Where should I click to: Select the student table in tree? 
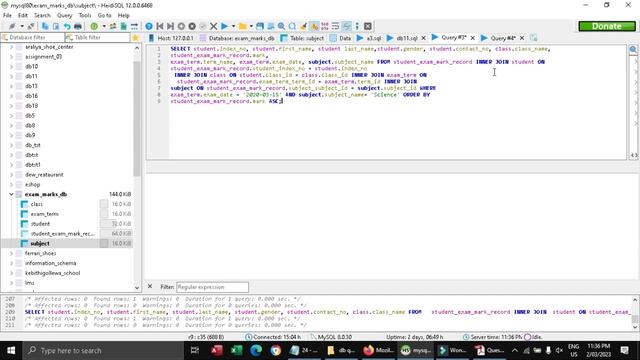tap(40, 224)
